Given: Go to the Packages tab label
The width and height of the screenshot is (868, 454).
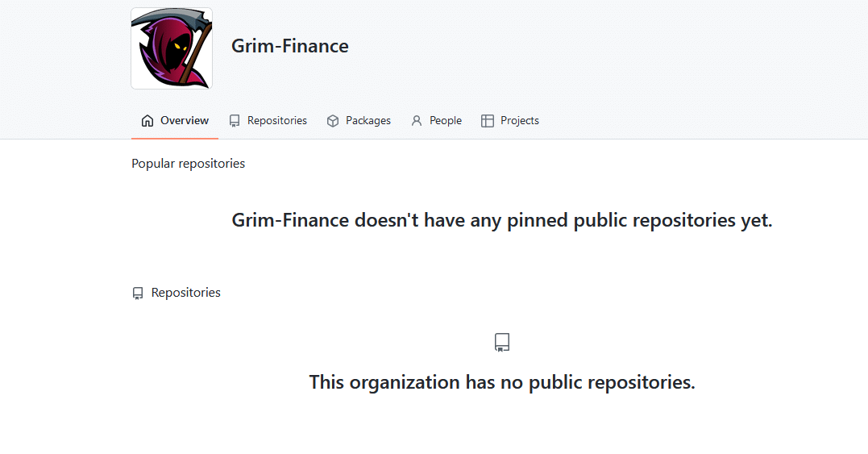Looking at the screenshot, I should (x=368, y=120).
